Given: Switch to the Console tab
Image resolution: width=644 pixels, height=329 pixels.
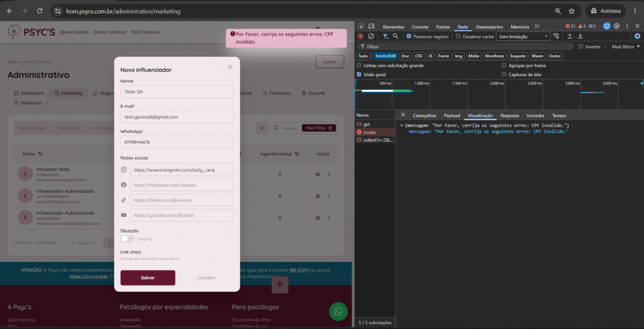Looking at the screenshot, I should pyautogui.click(x=420, y=27).
